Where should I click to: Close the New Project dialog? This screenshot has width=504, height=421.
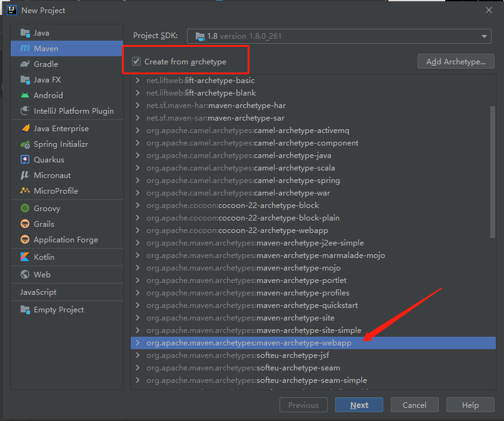point(489,10)
